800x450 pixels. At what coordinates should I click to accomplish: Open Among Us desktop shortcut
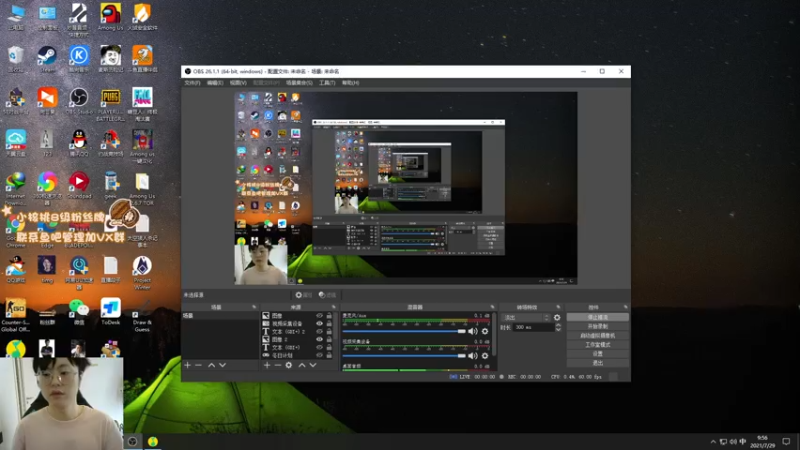point(110,16)
